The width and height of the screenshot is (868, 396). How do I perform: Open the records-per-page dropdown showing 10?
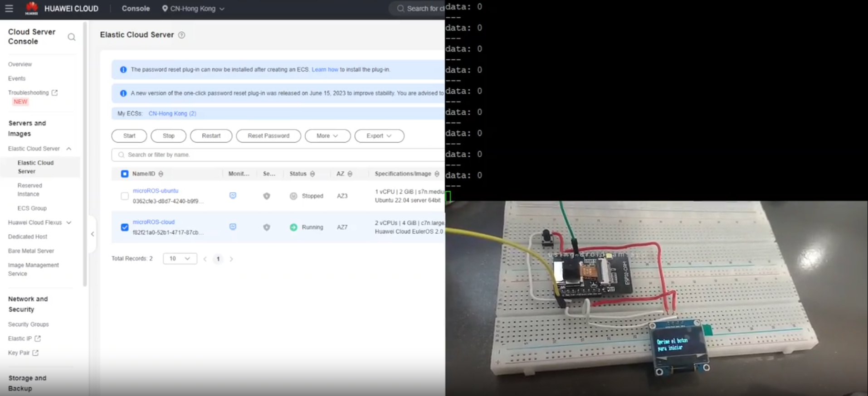pos(180,259)
